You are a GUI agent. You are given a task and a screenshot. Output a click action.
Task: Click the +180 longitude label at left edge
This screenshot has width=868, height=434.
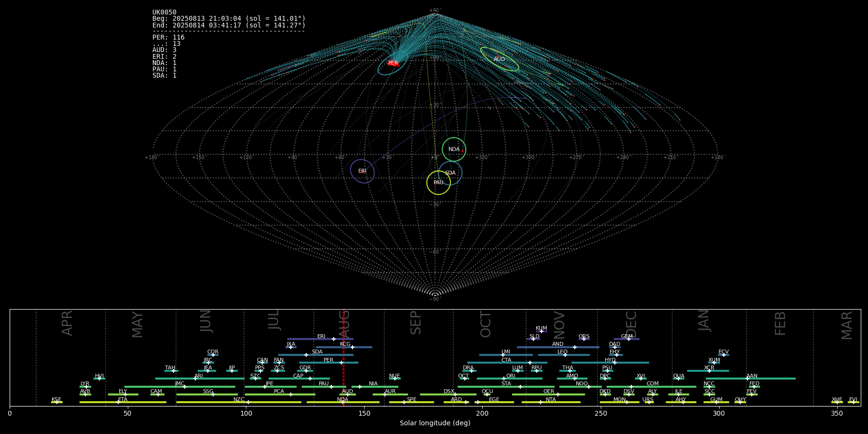[x=151, y=158]
